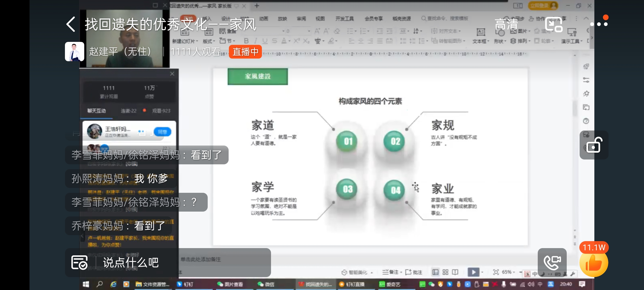Toggle italic formatting
This screenshot has width=644, height=290.
click(x=255, y=41)
